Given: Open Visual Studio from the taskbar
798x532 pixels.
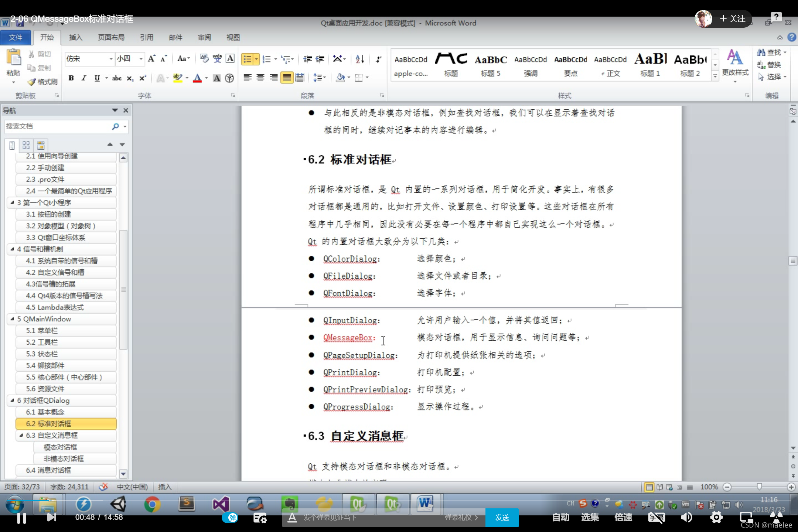Looking at the screenshot, I should 221,504.
